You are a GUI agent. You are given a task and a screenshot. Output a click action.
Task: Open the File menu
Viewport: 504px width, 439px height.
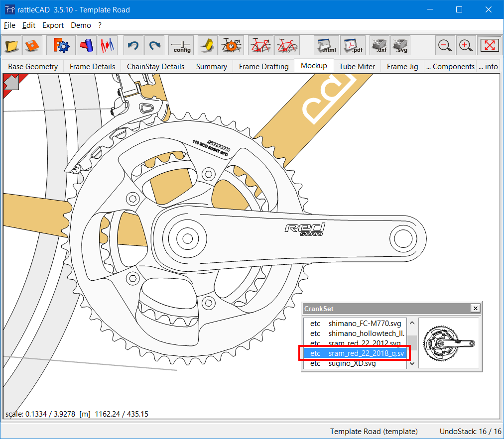tap(9, 25)
